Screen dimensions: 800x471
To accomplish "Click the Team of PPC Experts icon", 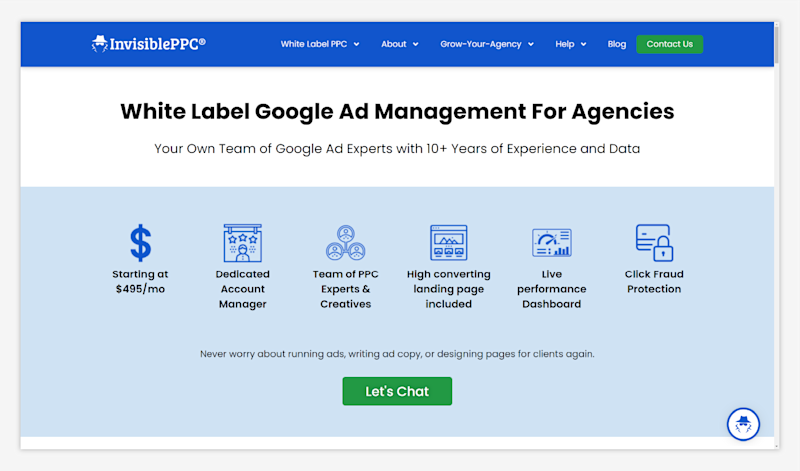I will [x=345, y=243].
